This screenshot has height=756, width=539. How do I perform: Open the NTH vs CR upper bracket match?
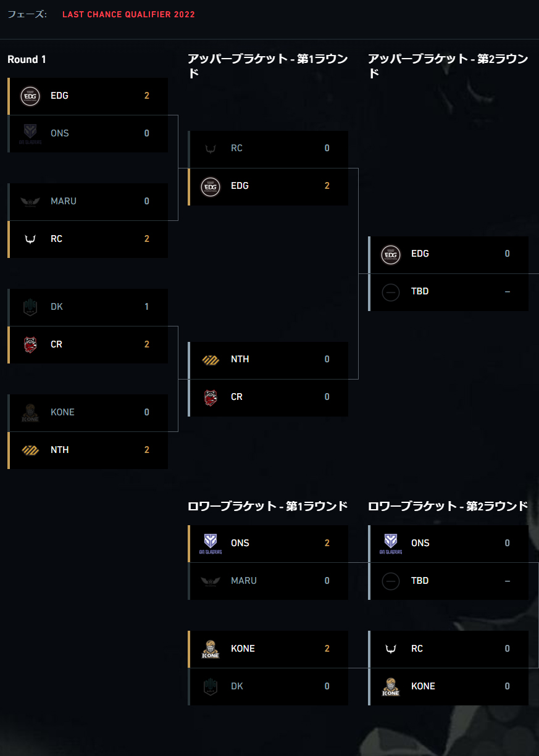click(x=268, y=378)
